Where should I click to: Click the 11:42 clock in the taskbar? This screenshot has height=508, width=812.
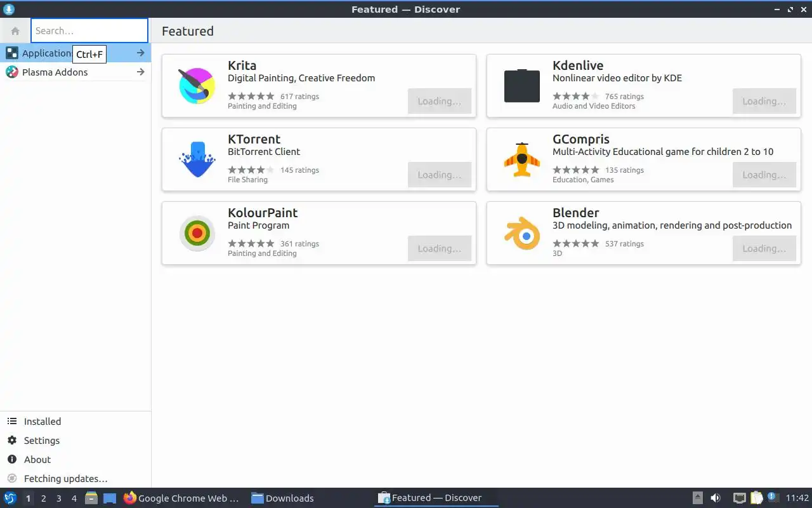(797, 498)
